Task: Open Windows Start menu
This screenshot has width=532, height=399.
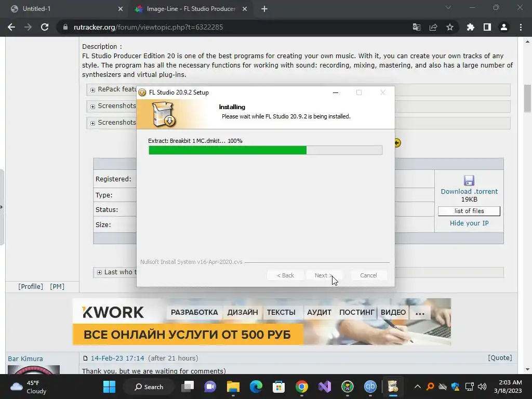Action: point(109,387)
